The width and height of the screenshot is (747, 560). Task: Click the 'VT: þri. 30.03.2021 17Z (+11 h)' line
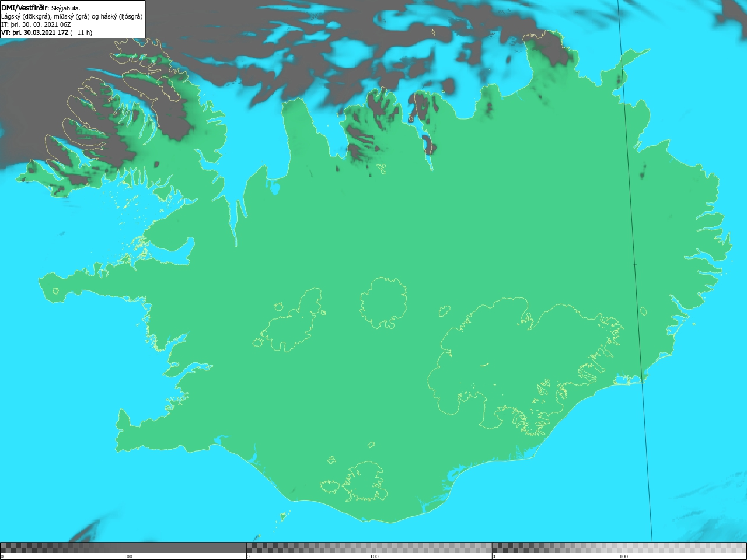click(x=47, y=33)
